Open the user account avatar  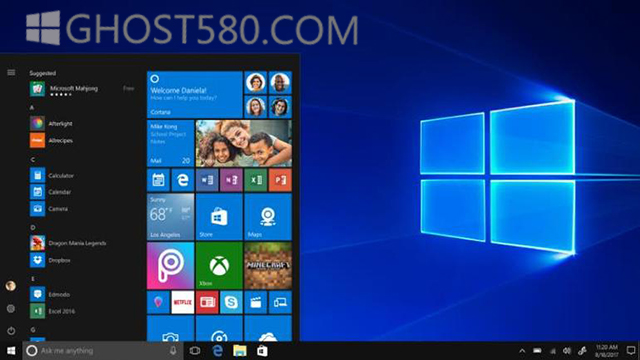pos(11,286)
